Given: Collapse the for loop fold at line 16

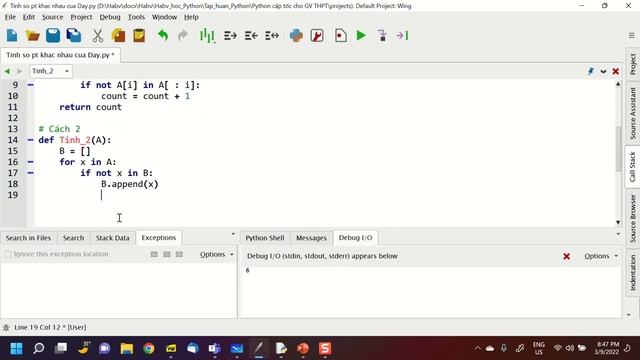Looking at the screenshot, I should pyautogui.click(x=31, y=162).
